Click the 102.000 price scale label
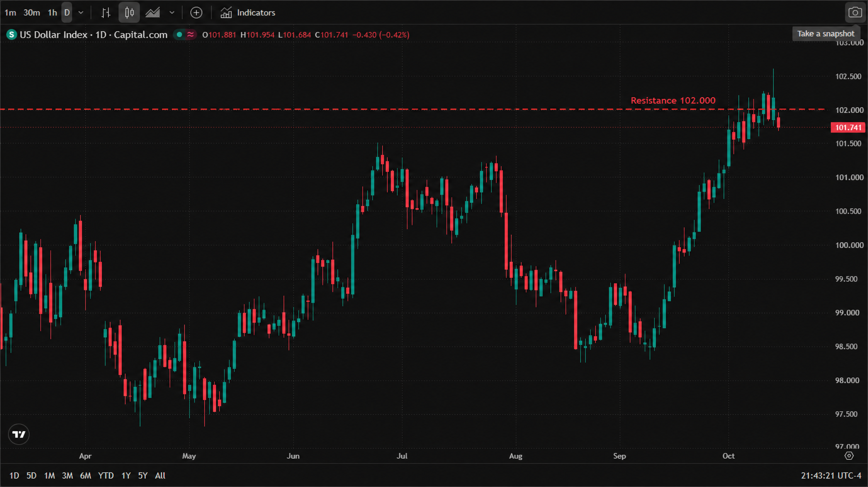Screen dimensions: 868x487 coord(850,110)
